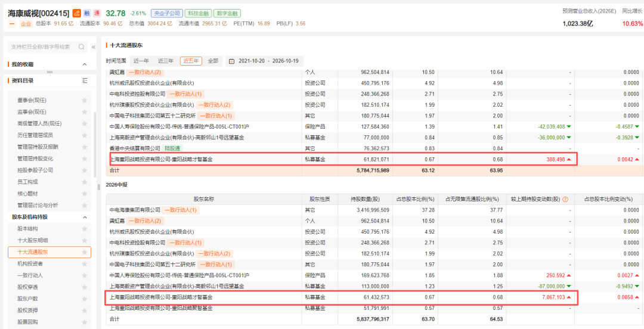The width and height of the screenshot is (644, 329).
Task: Collapse the 我的收藏 section chevron
Action: 85,64
